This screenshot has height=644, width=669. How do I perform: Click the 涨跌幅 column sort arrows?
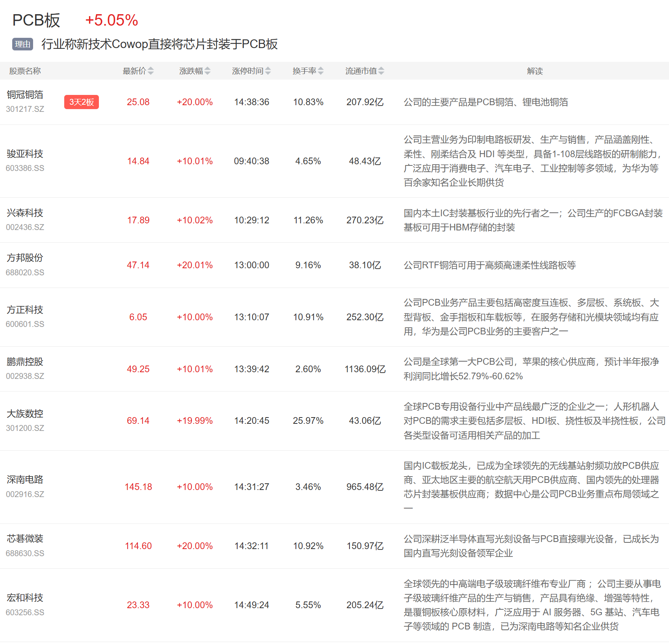coord(207,71)
